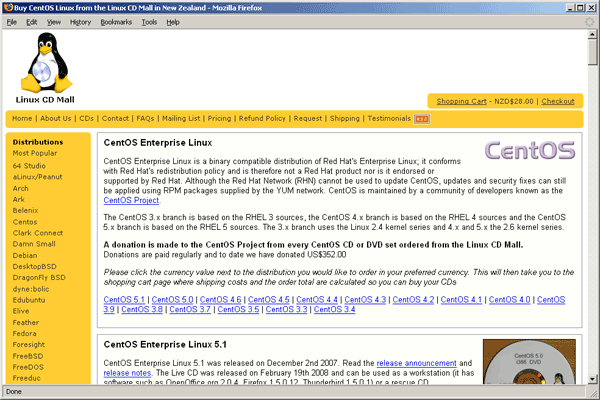Jump to CentOS 4.4 version link
Image resolution: width=600 pixels, height=400 pixels.
(x=317, y=300)
